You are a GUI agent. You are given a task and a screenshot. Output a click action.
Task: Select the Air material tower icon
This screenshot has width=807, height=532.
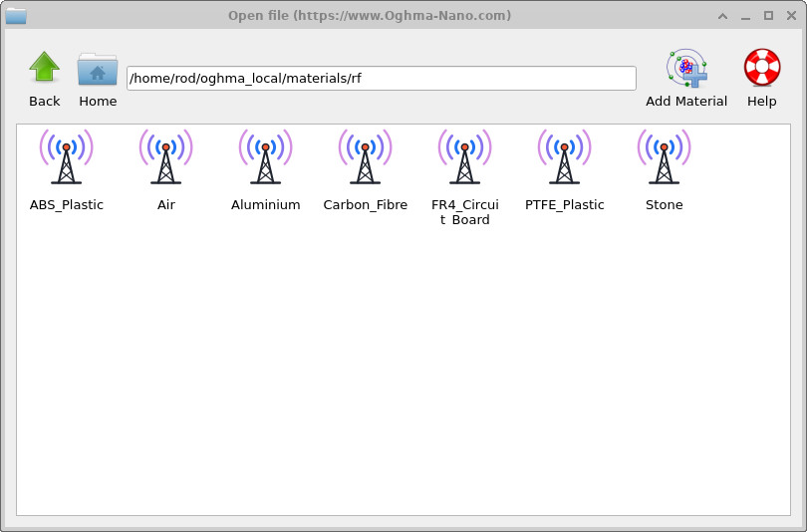coord(165,156)
